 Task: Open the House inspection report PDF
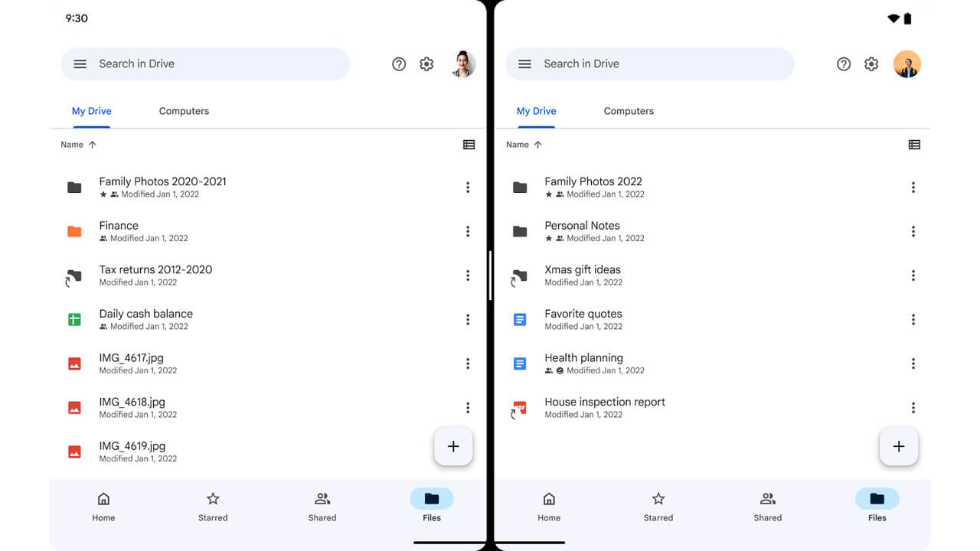pos(604,401)
